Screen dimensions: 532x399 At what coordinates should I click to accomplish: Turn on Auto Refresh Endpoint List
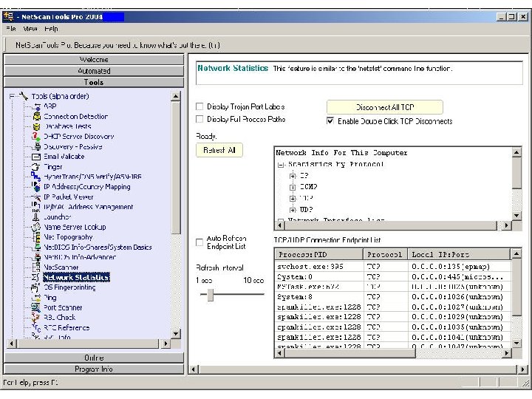pyautogui.click(x=199, y=242)
